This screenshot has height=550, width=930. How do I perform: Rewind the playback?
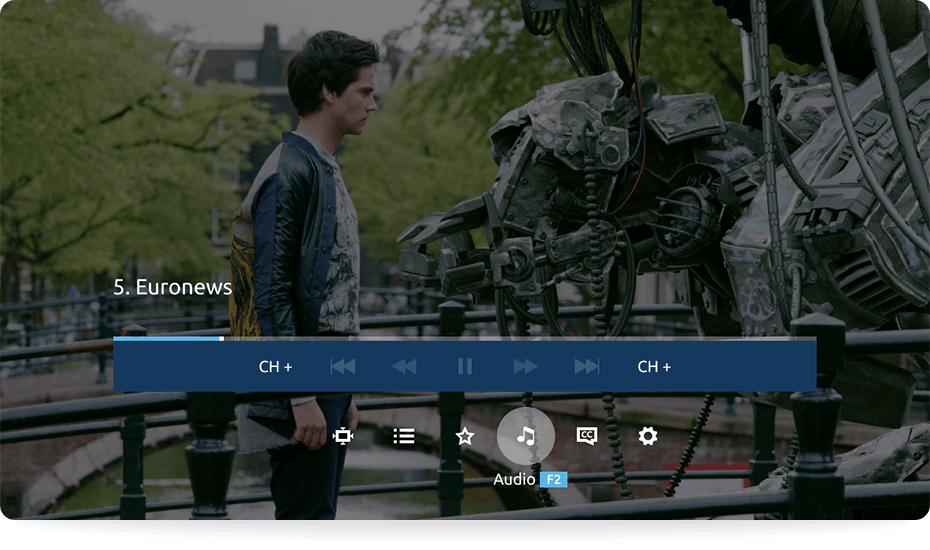tap(404, 367)
